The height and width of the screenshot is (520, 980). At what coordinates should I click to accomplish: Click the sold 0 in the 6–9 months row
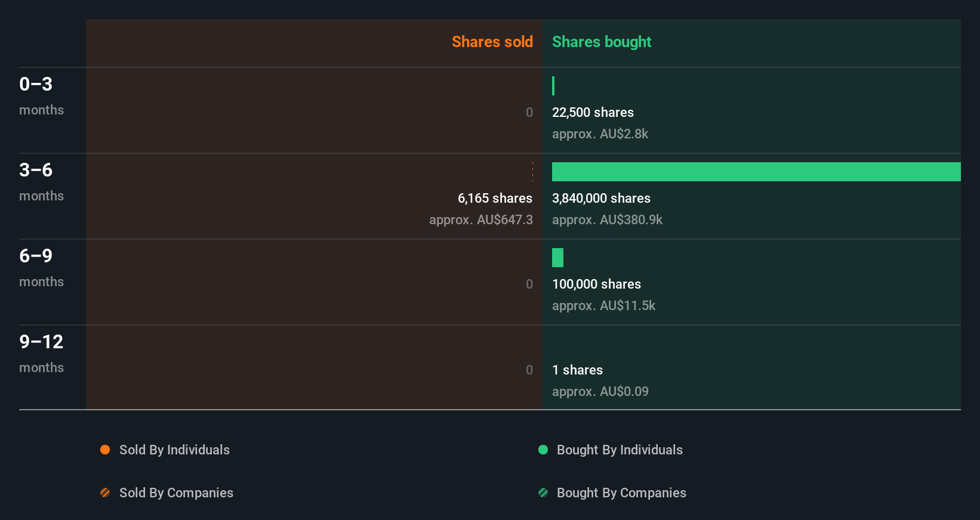click(x=529, y=284)
